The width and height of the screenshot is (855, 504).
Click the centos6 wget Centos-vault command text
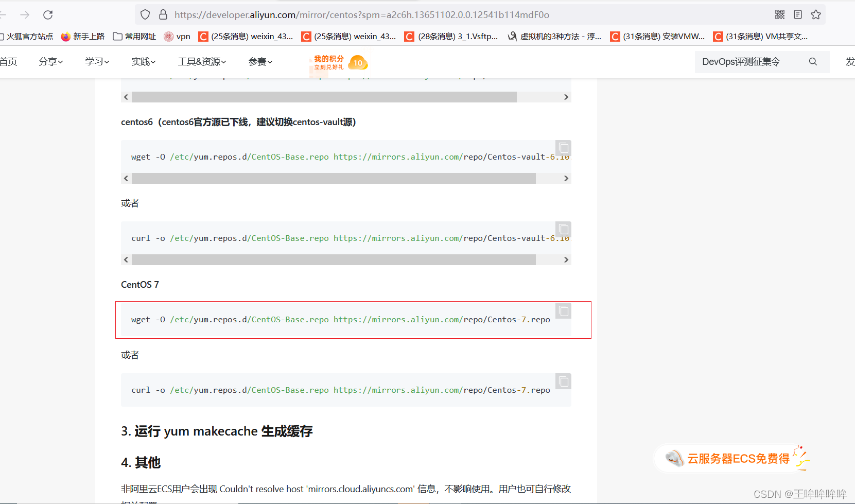click(351, 157)
